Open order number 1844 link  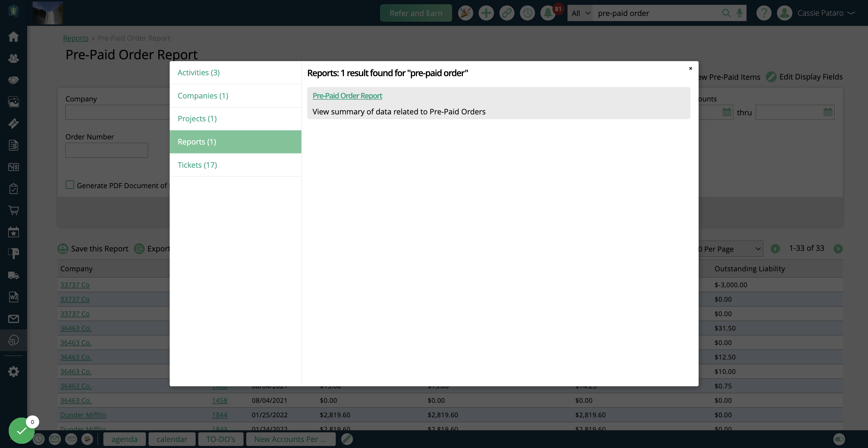click(219, 415)
